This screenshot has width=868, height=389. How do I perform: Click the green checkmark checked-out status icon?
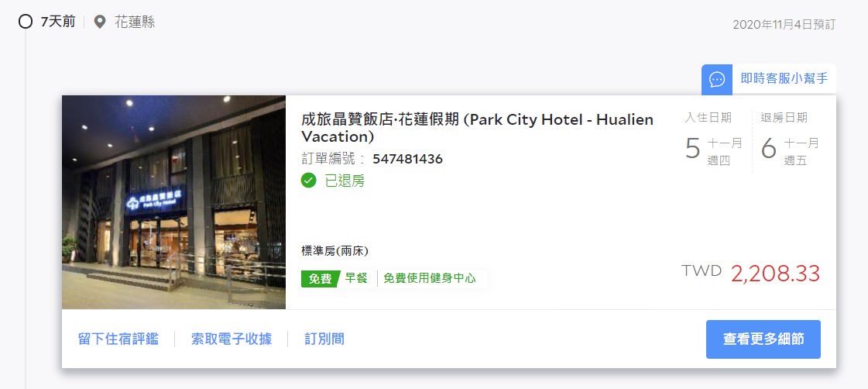click(308, 181)
